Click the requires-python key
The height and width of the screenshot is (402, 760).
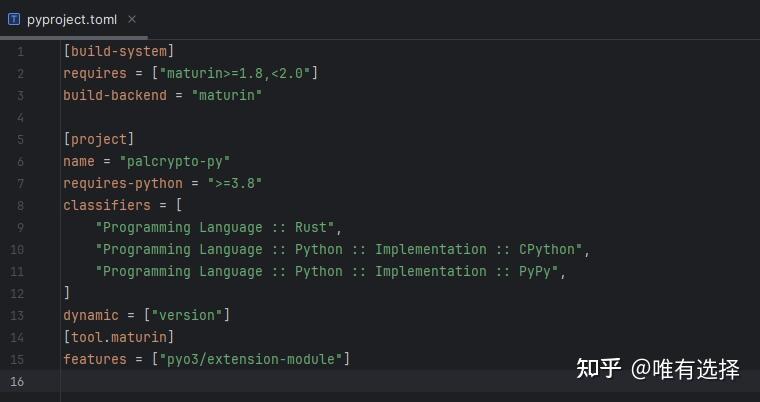(x=122, y=183)
